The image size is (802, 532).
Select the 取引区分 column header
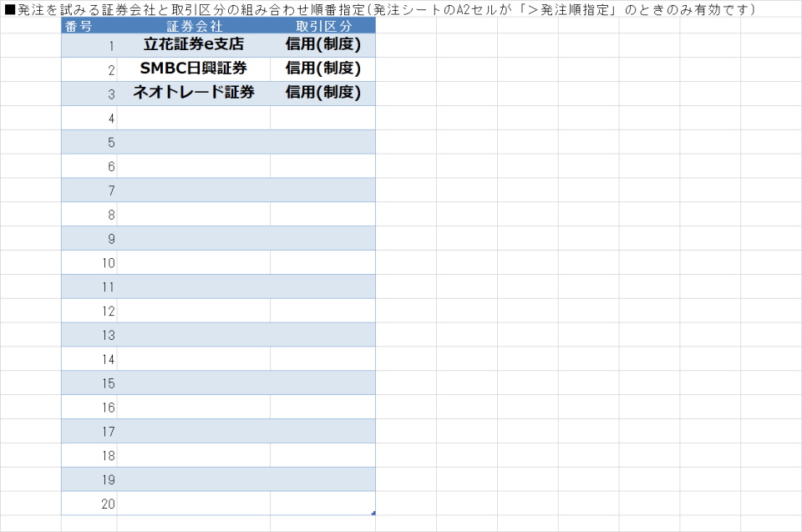322,26
